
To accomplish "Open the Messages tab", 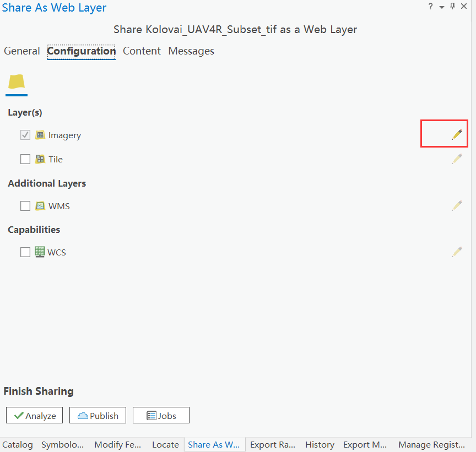I will [x=191, y=51].
